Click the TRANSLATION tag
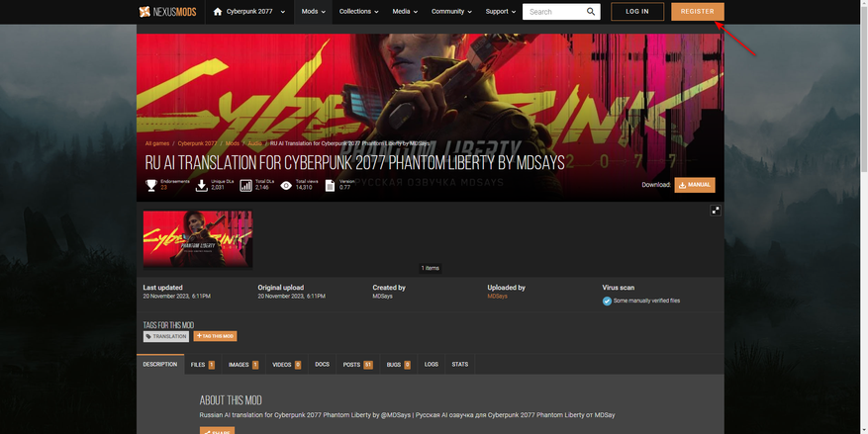 pyautogui.click(x=166, y=336)
